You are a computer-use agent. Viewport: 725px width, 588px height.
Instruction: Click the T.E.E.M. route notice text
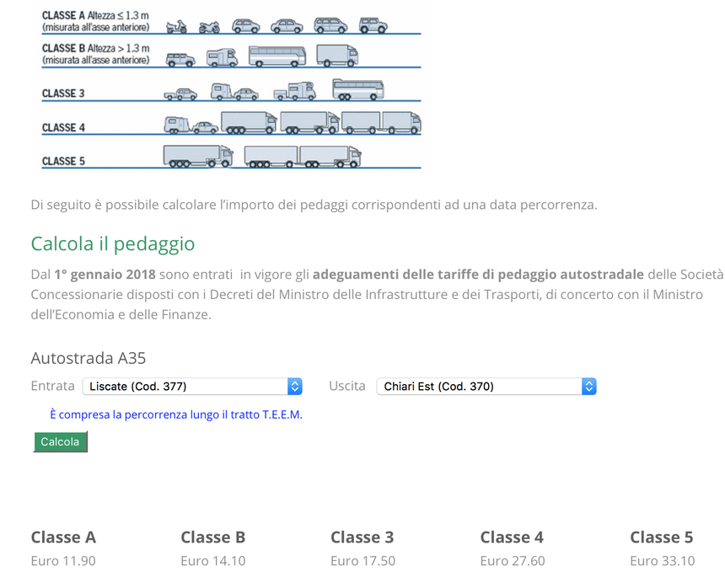click(175, 414)
